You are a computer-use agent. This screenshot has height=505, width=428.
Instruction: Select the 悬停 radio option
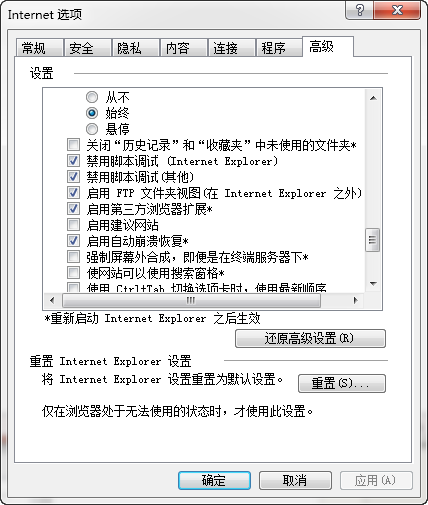(92, 129)
